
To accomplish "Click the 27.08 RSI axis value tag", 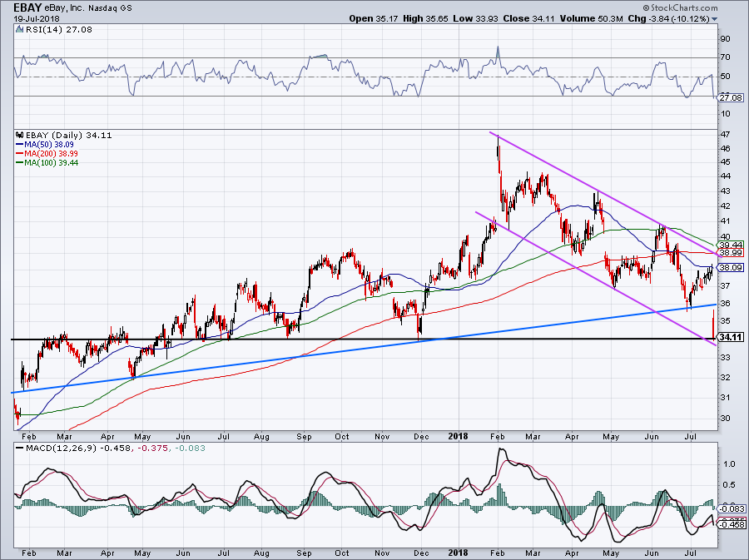I will (732, 98).
